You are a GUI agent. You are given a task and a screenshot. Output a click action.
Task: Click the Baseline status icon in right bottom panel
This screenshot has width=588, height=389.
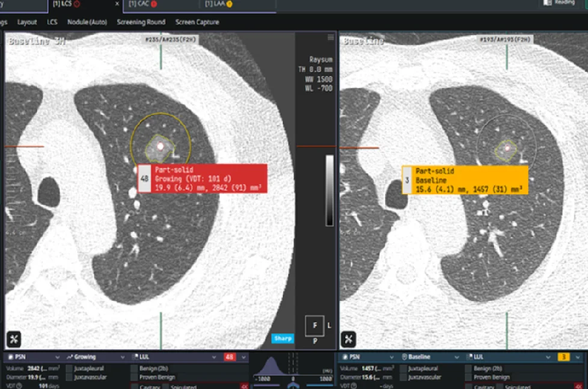tap(405, 357)
